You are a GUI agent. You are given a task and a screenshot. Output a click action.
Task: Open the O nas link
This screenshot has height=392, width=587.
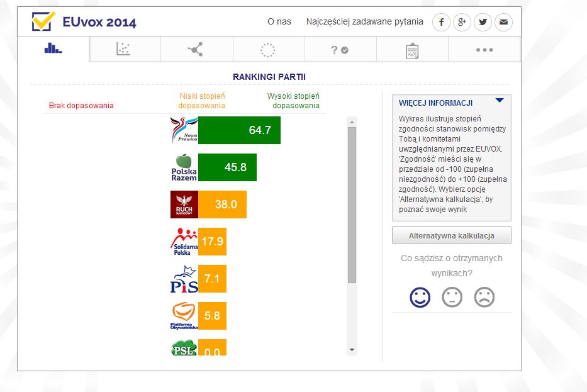tap(279, 22)
